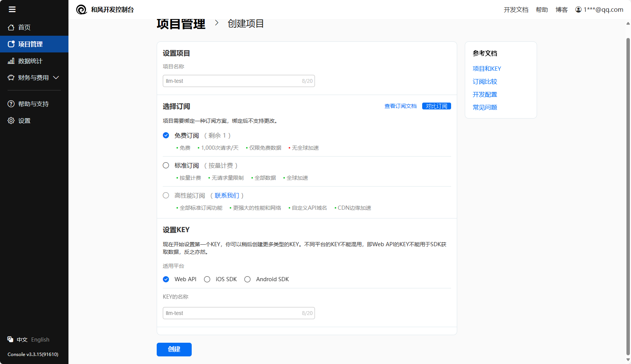Click the breadcrumb chevron after project management
This screenshot has height=364, width=631.
click(x=217, y=23)
